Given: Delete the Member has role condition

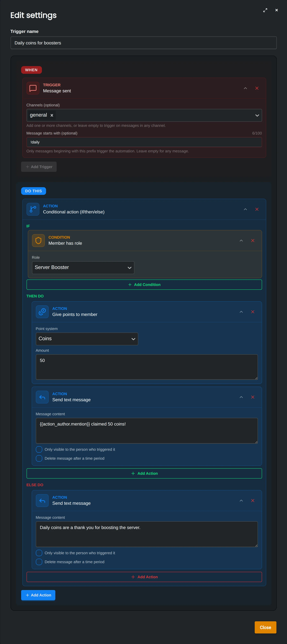Looking at the screenshot, I should pyautogui.click(x=253, y=241).
